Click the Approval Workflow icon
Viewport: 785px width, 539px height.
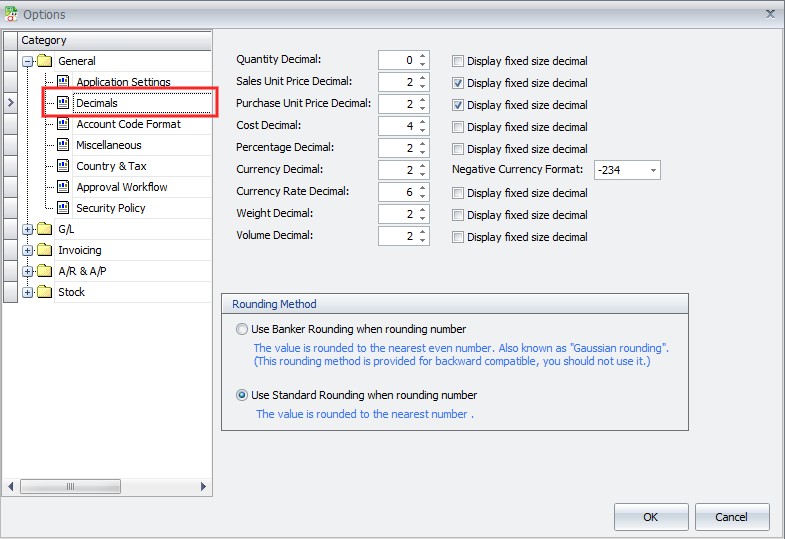[x=63, y=187]
